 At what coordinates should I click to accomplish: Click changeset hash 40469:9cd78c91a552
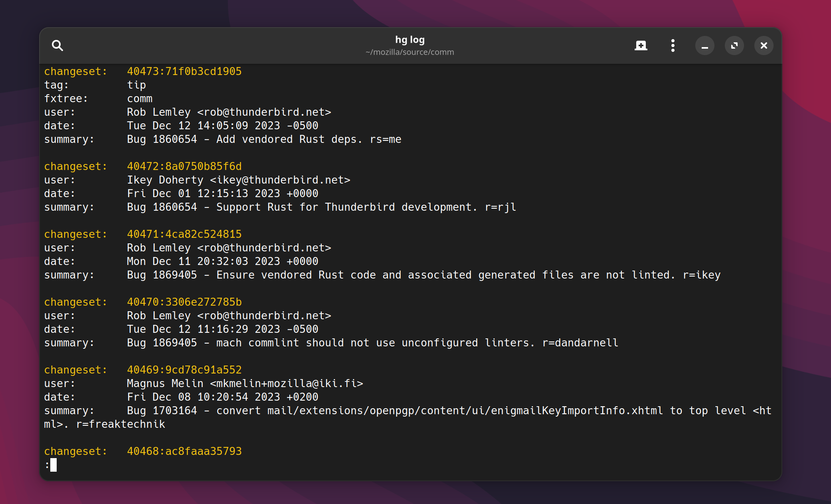[184, 370]
